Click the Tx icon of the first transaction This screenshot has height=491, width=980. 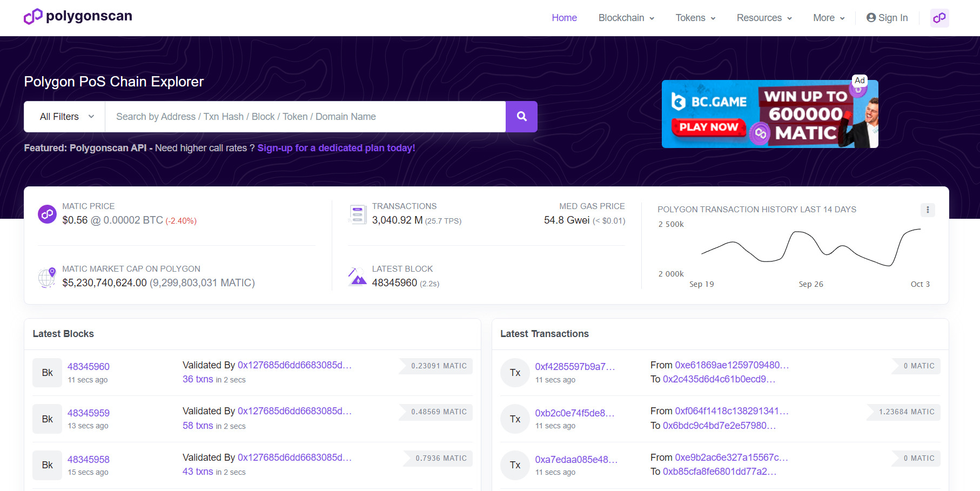pos(515,372)
